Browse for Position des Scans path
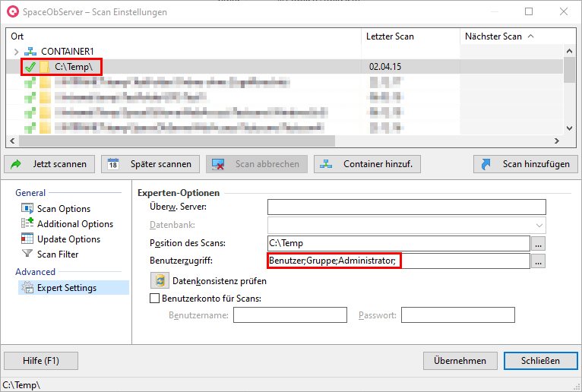This screenshot has height=392, width=582. click(538, 244)
